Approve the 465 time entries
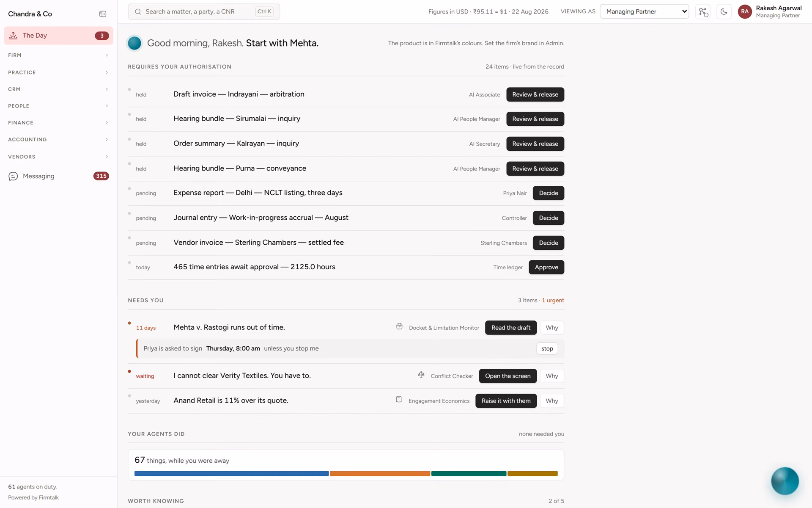The width and height of the screenshot is (812, 508). tap(546, 267)
